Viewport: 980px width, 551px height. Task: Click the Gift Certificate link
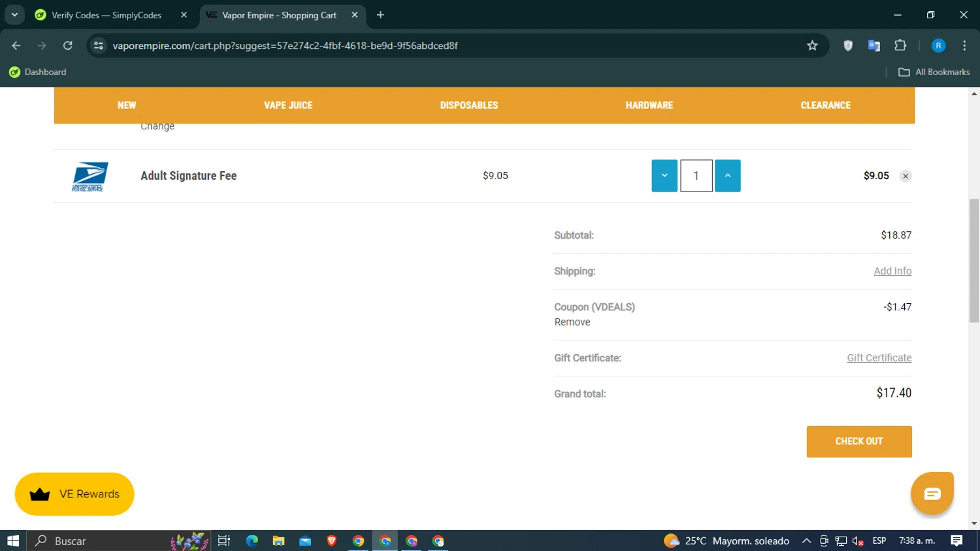click(x=879, y=358)
